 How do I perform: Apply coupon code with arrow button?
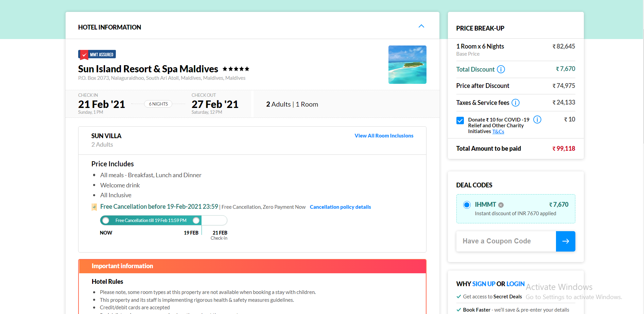coord(565,241)
